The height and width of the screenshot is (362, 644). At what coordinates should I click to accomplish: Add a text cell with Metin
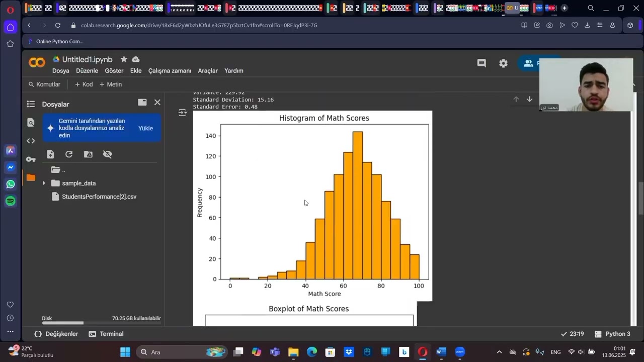point(111,84)
